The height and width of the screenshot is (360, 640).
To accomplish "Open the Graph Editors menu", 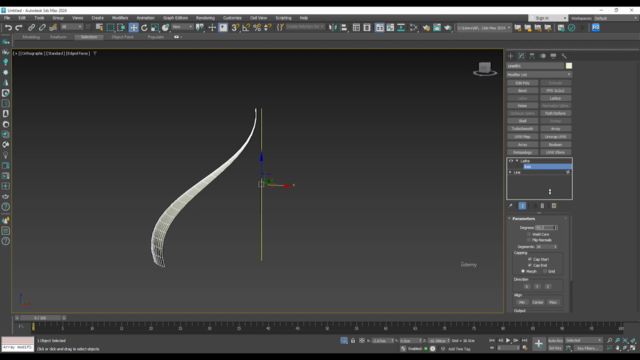I will point(176,18).
